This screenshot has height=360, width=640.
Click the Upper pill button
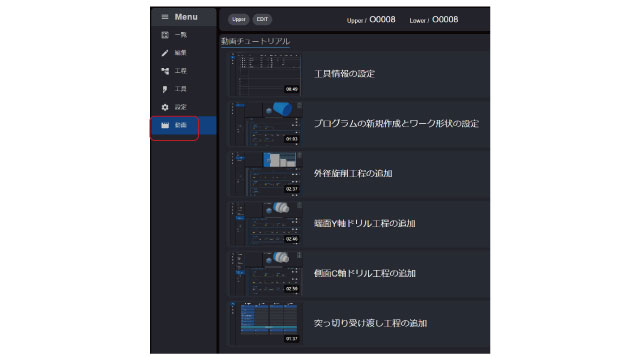coord(239,19)
